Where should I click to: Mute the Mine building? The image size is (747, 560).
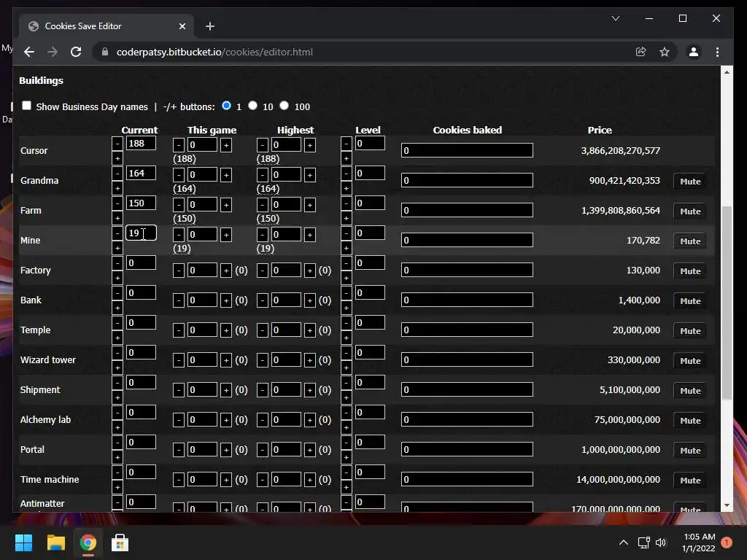pos(690,241)
